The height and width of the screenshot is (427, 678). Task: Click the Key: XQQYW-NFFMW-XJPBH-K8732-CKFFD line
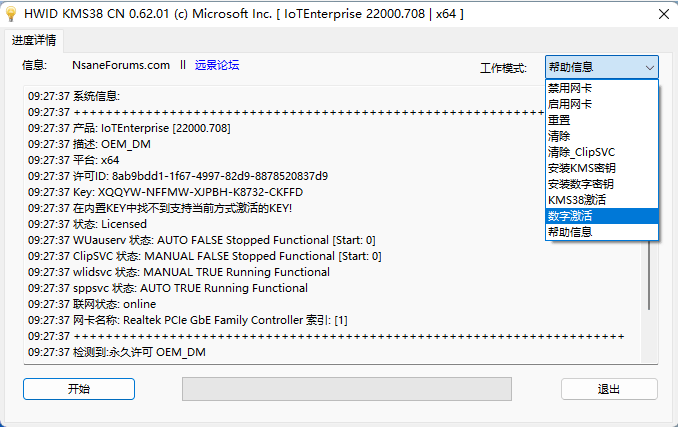[x=166, y=192]
